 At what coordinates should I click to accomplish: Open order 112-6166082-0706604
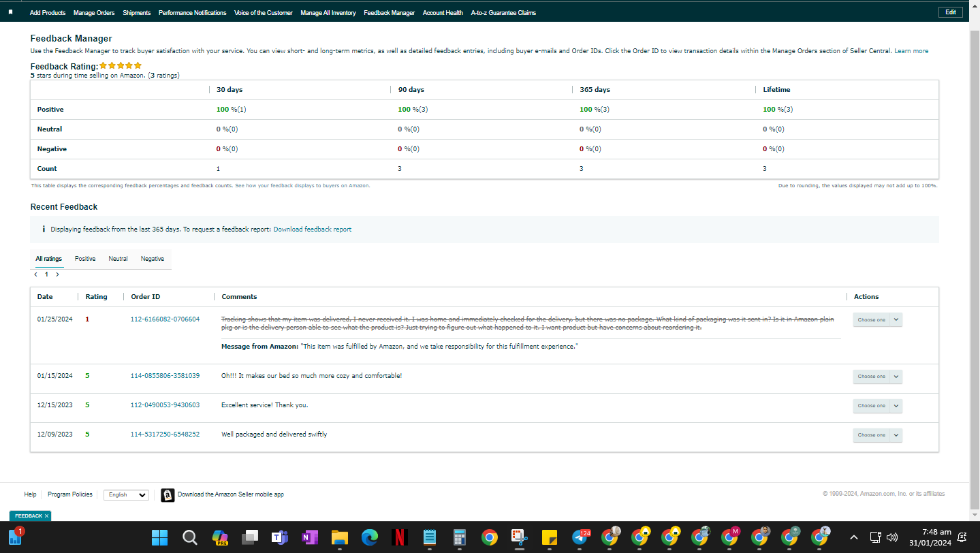[x=165, y=319]
